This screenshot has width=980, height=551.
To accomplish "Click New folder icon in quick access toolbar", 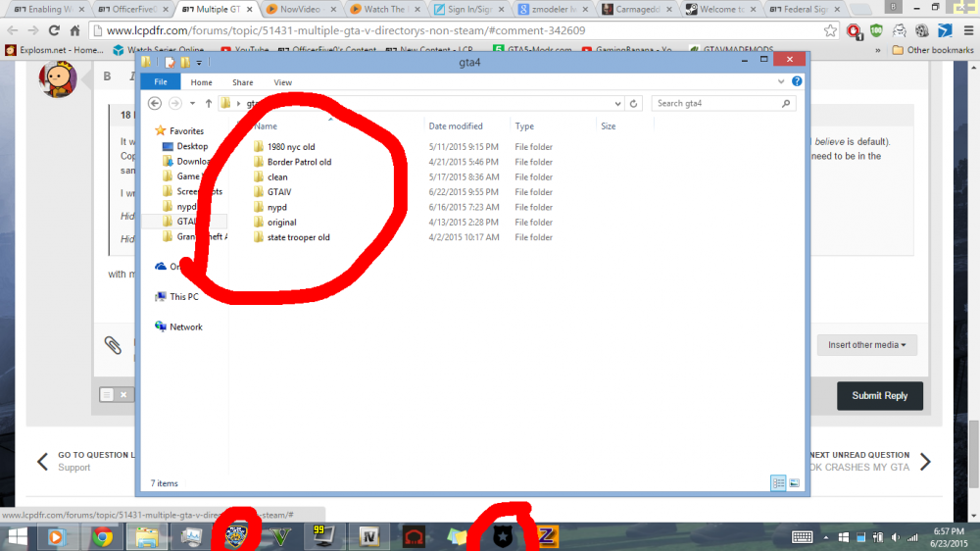I will coord(185,62).
